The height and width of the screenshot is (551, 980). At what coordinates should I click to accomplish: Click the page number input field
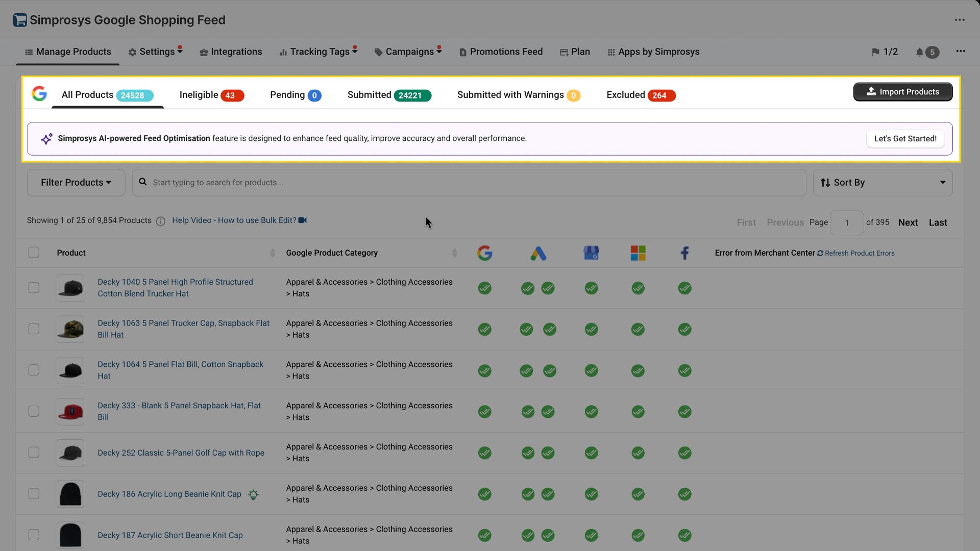(847, 222)
